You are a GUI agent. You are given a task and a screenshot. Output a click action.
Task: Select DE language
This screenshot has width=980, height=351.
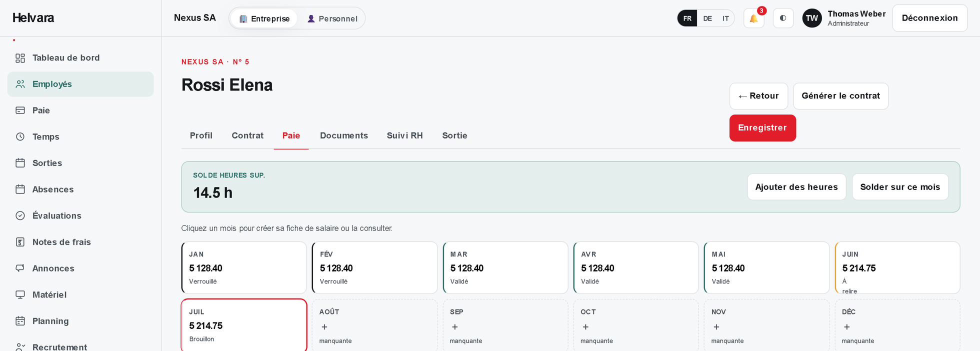click(x=707, y=18)
